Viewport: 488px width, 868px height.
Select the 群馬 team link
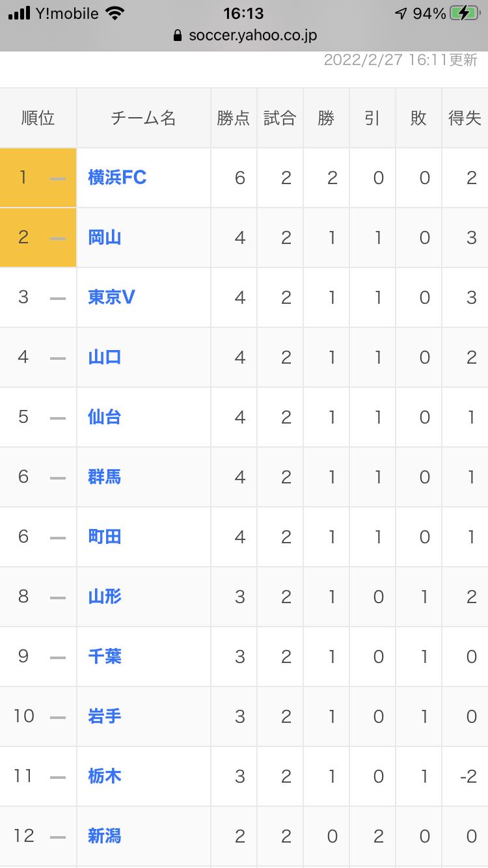pyautogui.click(x=105, y=477)
